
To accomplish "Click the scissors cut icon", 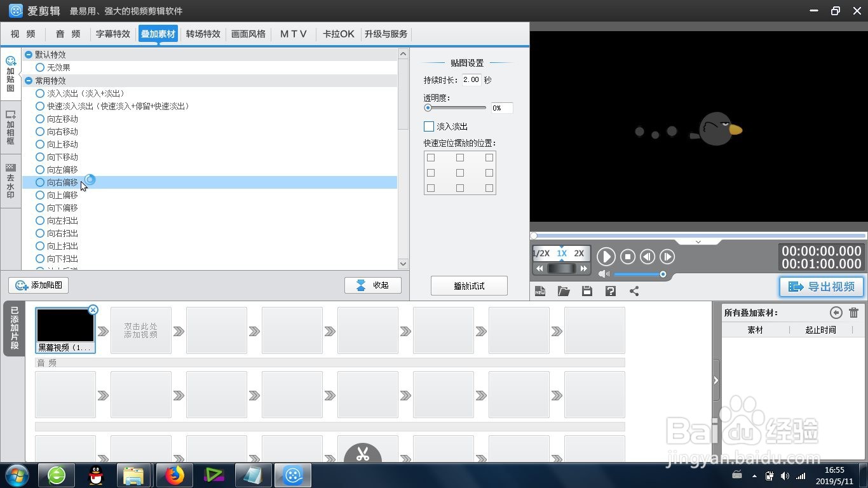I will point(363,454).
